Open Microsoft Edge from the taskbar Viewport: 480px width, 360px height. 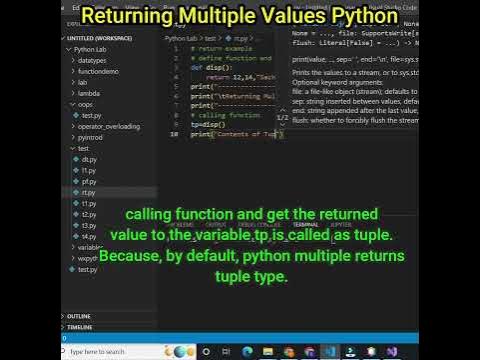pyautogui.click(x=248, y=351)
